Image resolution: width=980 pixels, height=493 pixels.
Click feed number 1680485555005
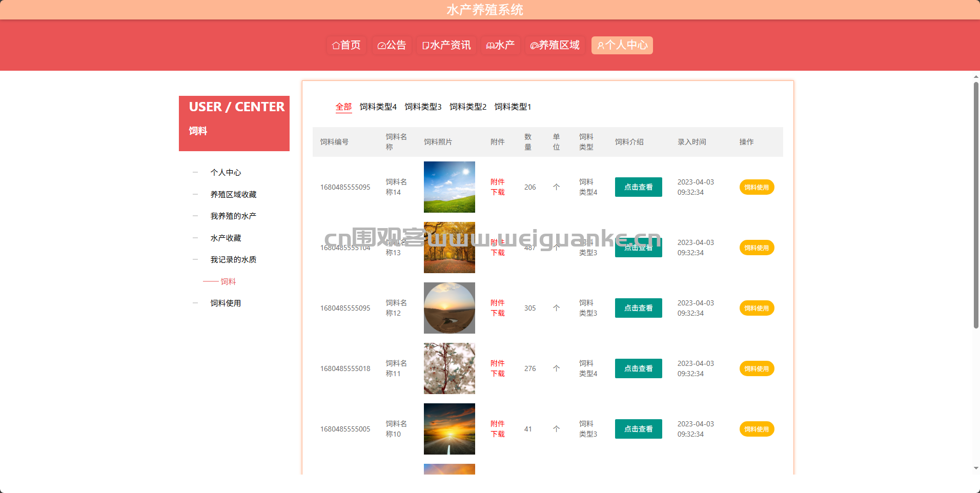(345, 429)
